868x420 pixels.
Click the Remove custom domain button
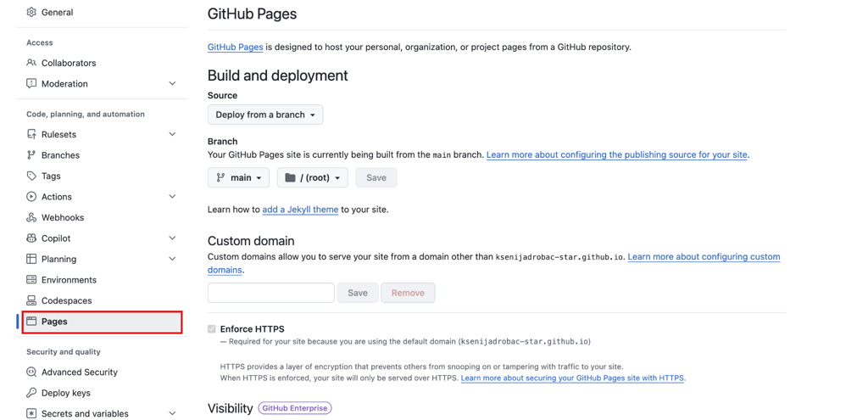click(x=408, y=293)
